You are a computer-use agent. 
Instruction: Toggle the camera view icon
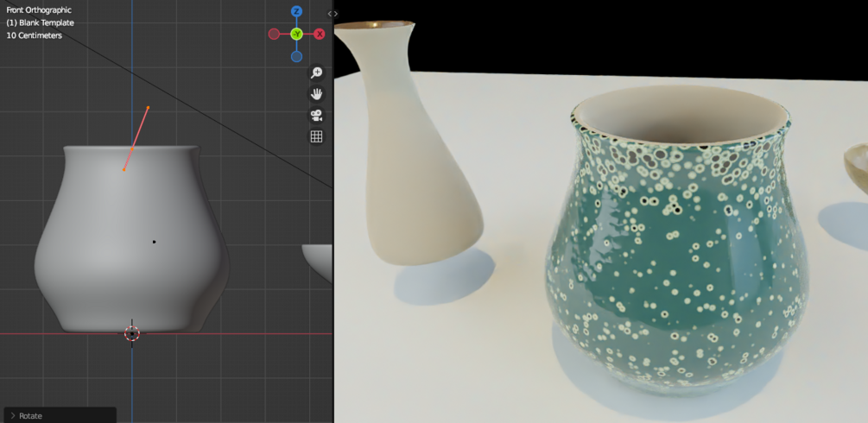point(316,115)
